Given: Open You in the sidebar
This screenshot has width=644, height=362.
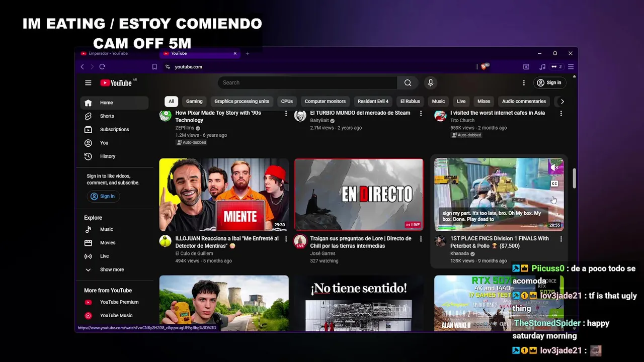Looking at the screenshot, I should click(114, 143).
